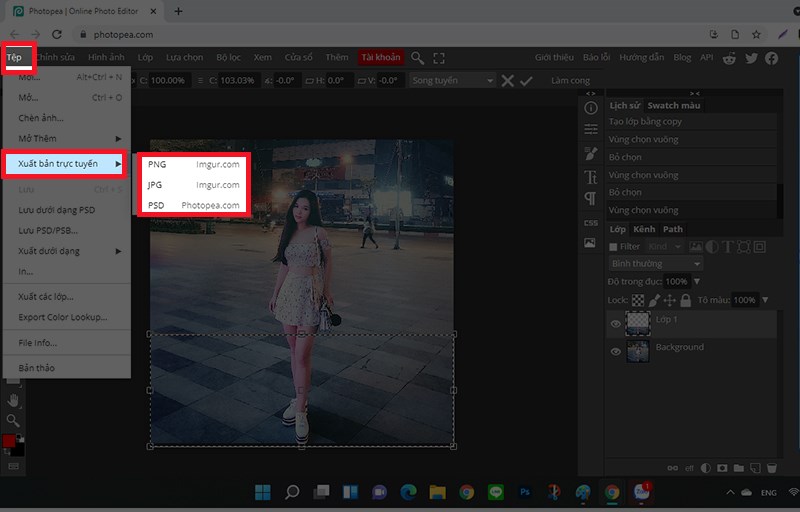Open Photopea's Reddit page icon

coord(730,58)
